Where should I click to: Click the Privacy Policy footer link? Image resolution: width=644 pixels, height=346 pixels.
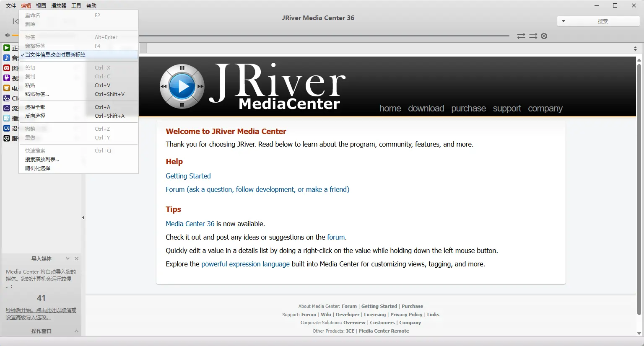(406, 315)
